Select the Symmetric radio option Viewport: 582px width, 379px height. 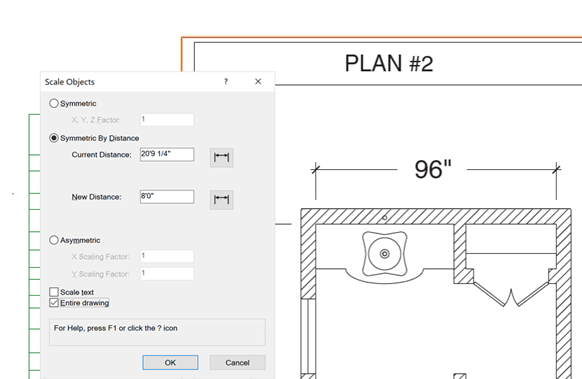(54, 103)
